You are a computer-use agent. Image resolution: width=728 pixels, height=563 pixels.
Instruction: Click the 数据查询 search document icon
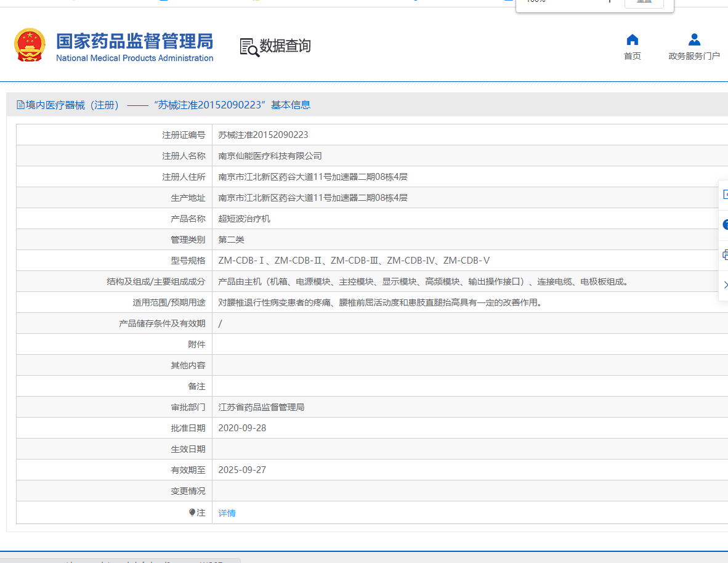click(x=249, y=47)
